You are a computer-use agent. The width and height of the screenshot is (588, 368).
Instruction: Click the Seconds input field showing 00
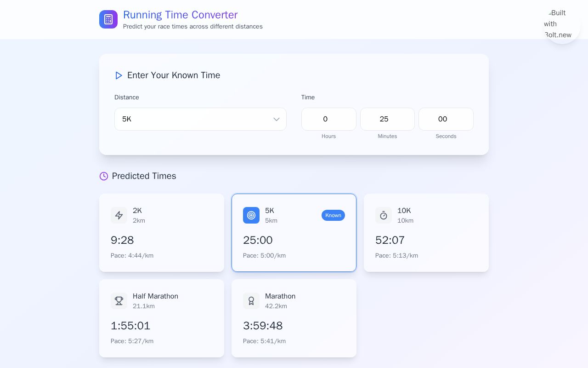coord(446,119)
